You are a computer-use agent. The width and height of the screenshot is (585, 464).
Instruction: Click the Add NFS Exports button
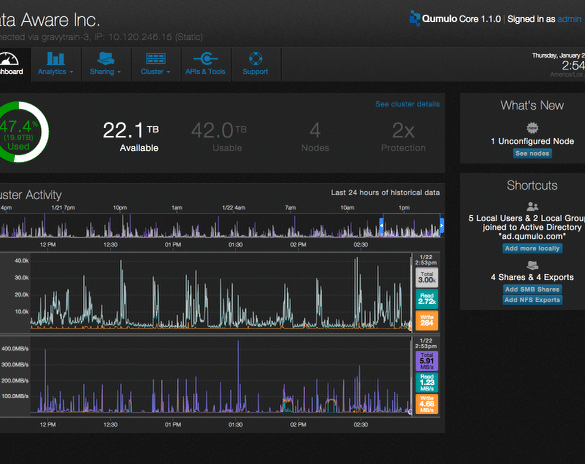tap(532, 300)
